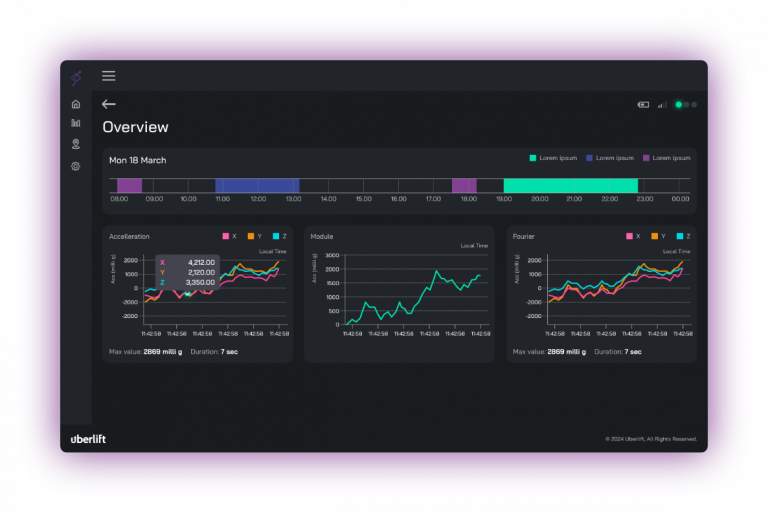Click the Y value 2,120.00 in tooltip
768x513 pixels.
click(201, 272)
